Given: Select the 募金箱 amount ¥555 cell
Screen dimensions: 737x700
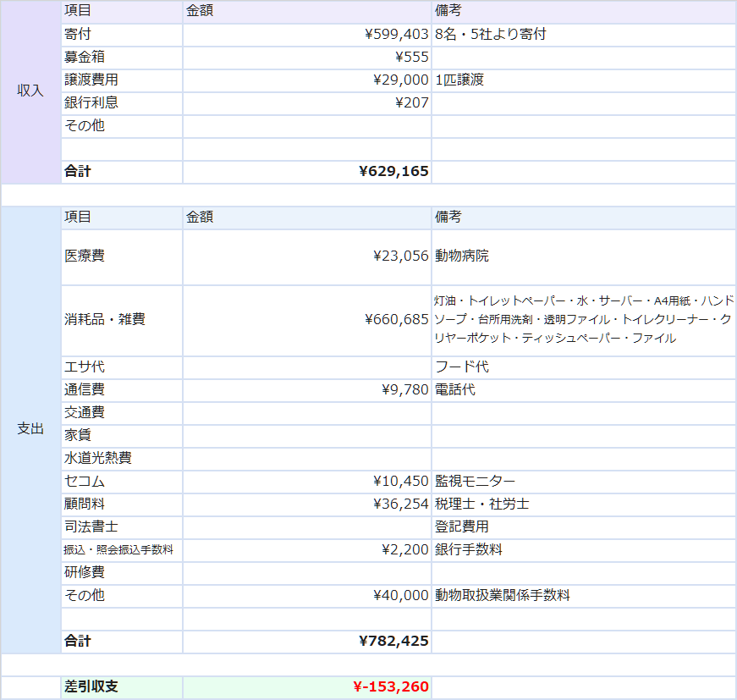Looking at the screenshot, I should [x=411, y=58].
